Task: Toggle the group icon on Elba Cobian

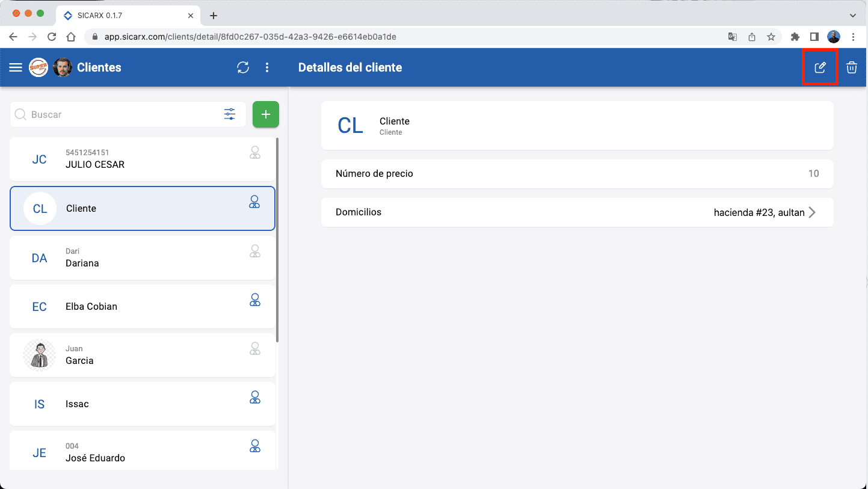Action: pyautogui.click(x=255, y=300)
